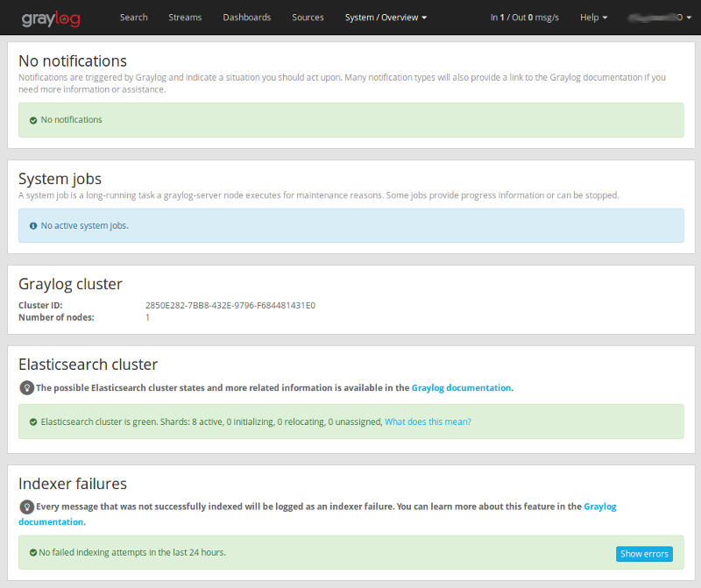Go to the Search page
The width and height of the screenshot is (701, 588).
click(133, 18)
